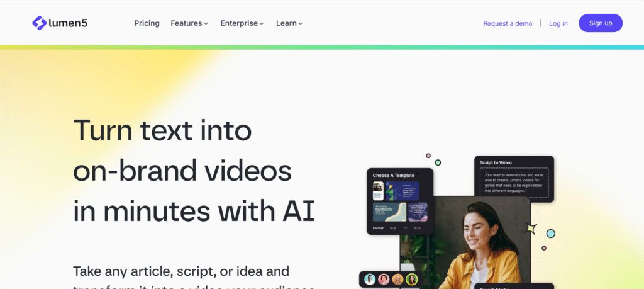Select the fourth avatar with yellow-green ring
Viewport: 644px width, 289px height.
pos(411,280)
